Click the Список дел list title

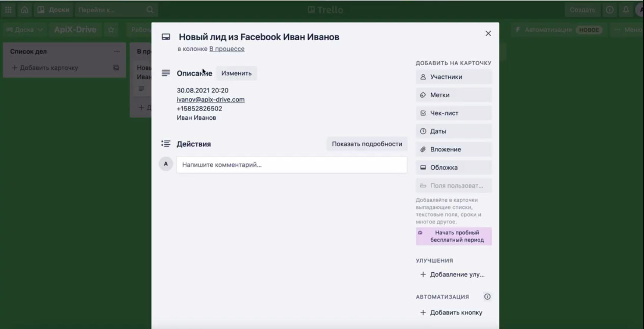pyautogui.click(x=28, y=51)
